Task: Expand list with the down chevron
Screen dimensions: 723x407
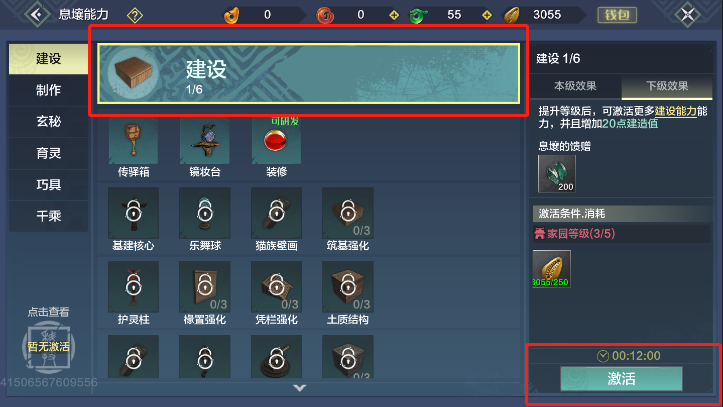Action: [300, 388]
